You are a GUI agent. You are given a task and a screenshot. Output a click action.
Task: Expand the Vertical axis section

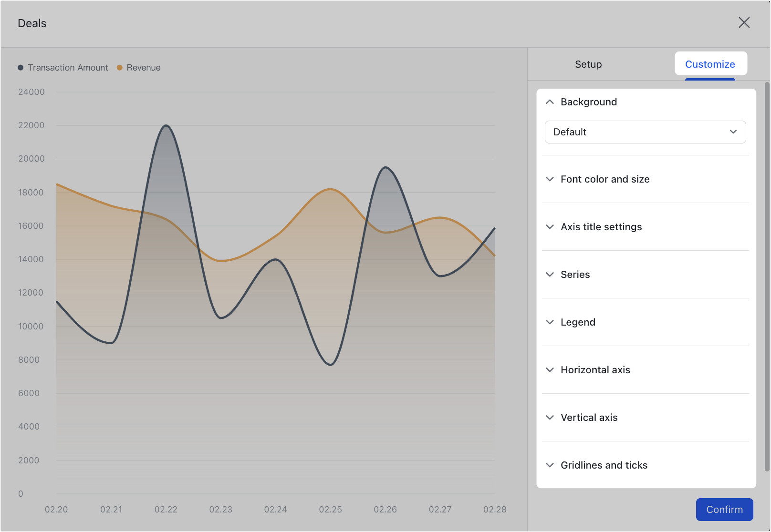click(x=646, y=418)
